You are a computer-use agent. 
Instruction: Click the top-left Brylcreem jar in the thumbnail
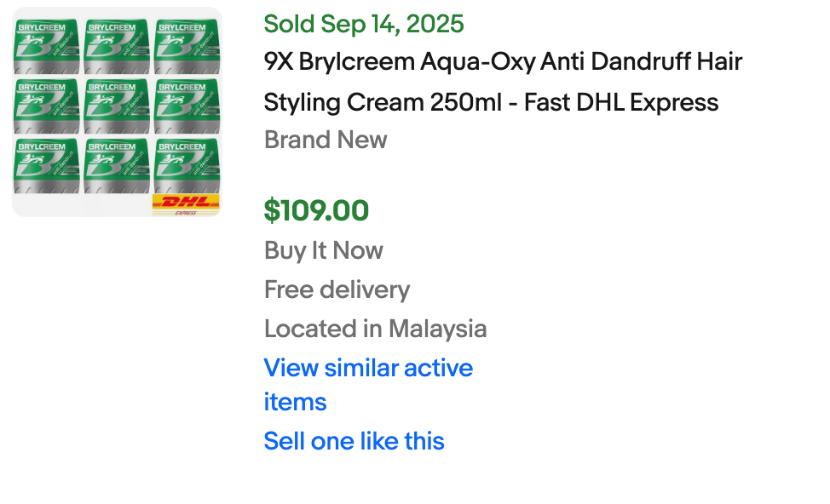tap(46, 46)
